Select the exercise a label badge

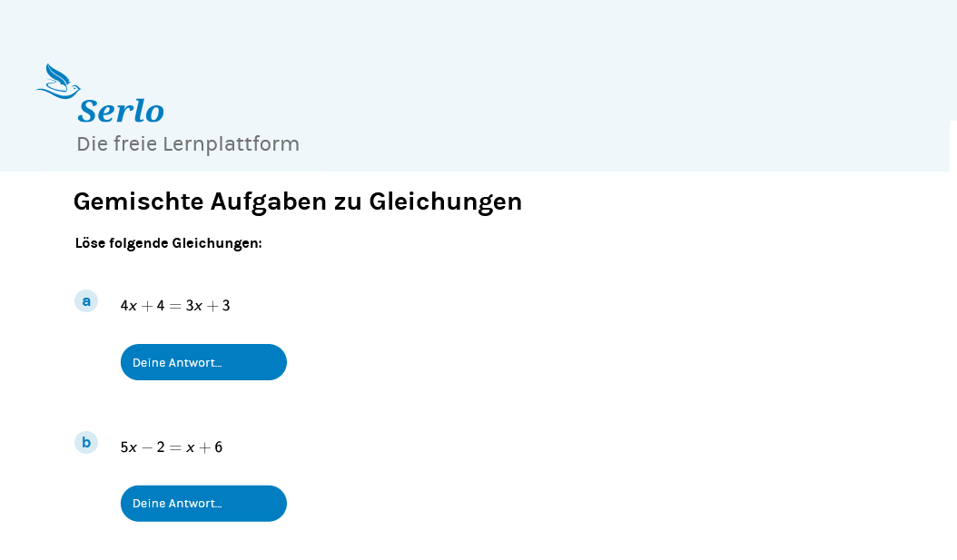pos(86,300)
